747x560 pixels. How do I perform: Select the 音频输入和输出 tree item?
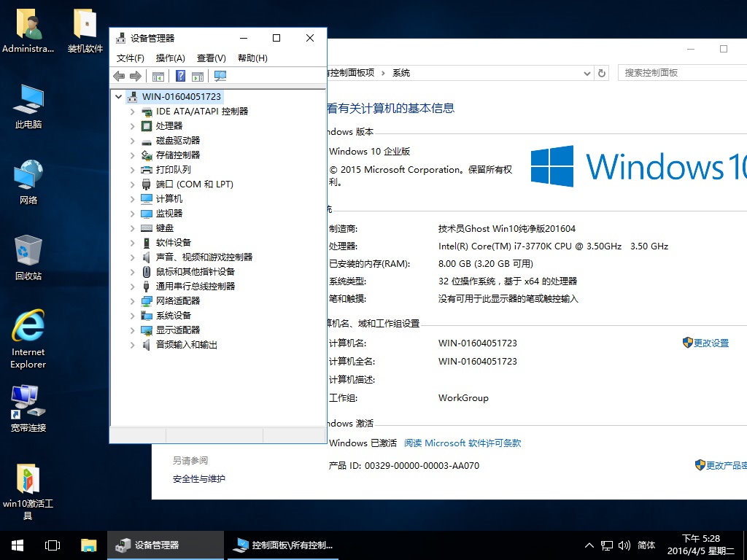tap(187, 345)
